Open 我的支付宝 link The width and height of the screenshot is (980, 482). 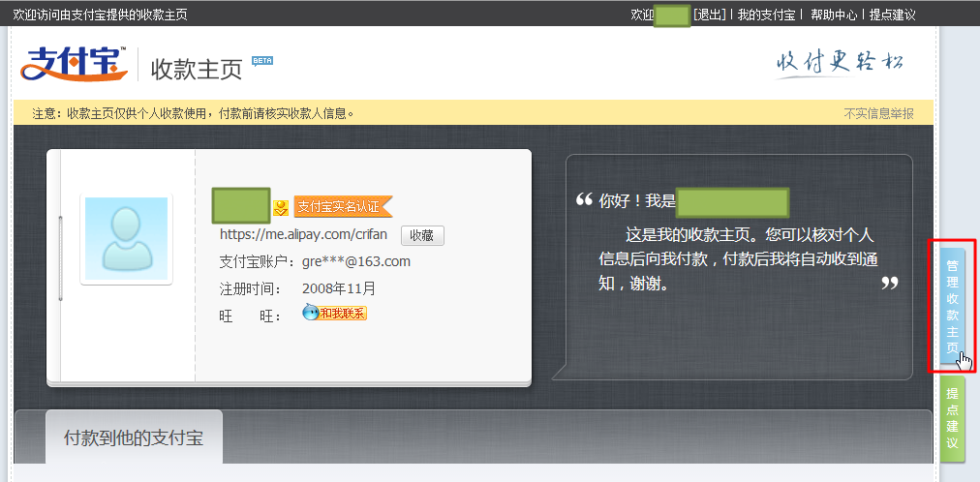coord(766,15)
